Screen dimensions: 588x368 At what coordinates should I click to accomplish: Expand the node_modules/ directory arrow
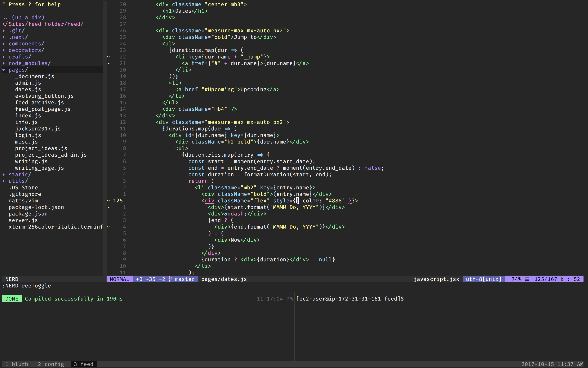coord(4,63)
